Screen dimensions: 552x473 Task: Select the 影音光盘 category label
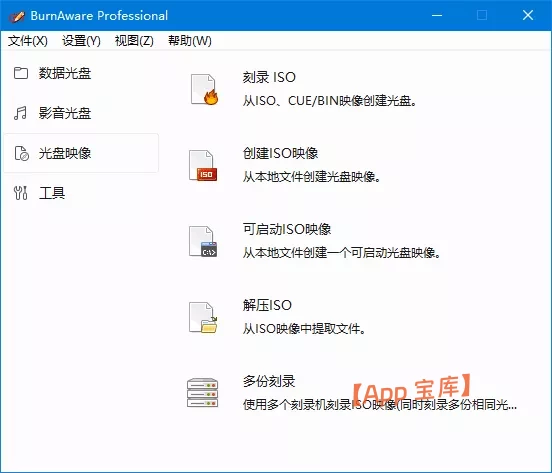[x=65, y=113]
